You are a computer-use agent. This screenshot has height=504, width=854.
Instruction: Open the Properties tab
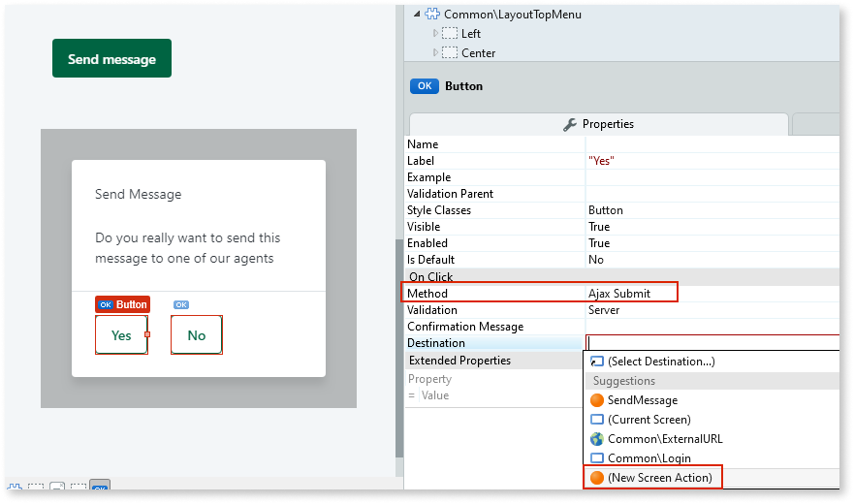pos(598,124)
